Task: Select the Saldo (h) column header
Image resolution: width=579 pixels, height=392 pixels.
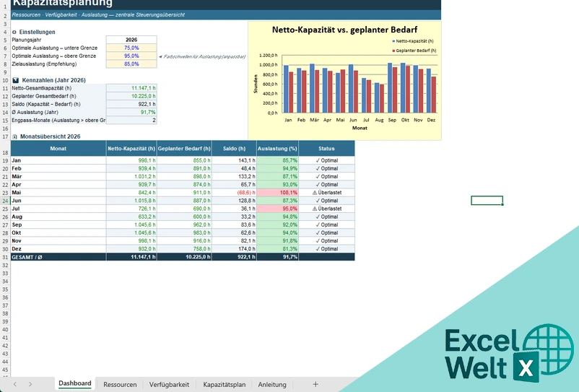Action: click(234, 149)
